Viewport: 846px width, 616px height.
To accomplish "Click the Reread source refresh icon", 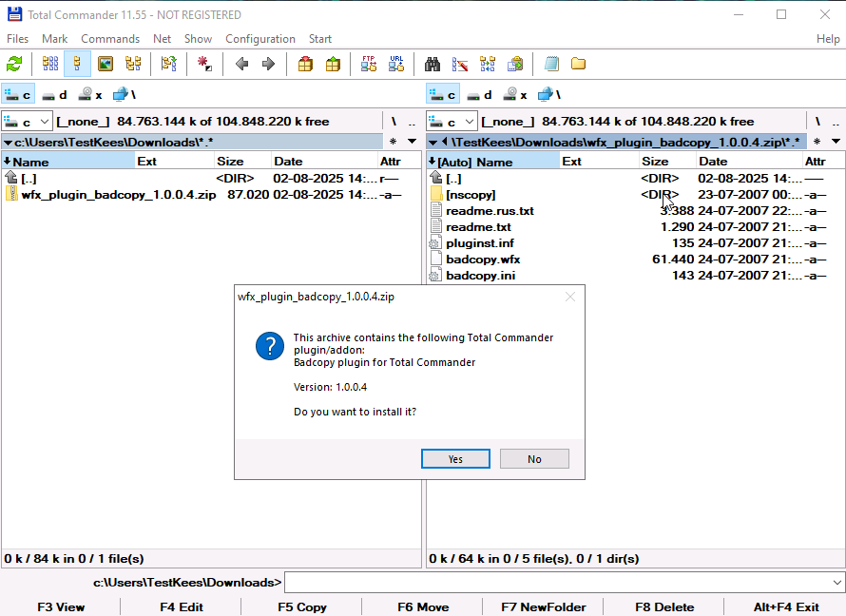I will click(x=14, y=65).
